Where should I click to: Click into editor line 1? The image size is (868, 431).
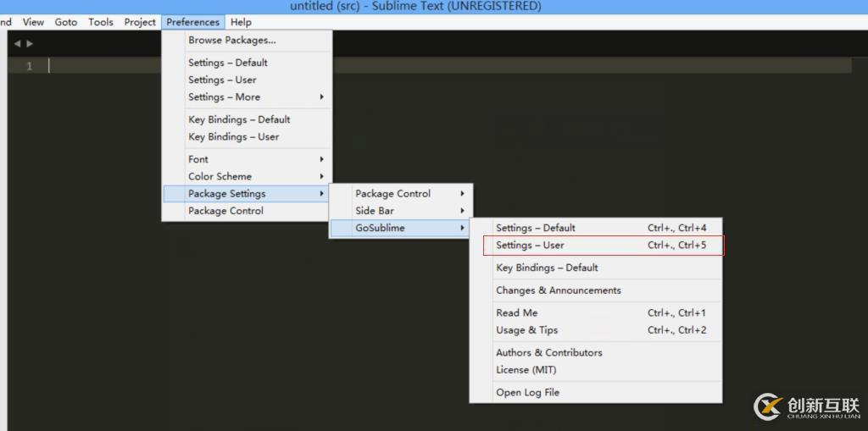point(449,66)
